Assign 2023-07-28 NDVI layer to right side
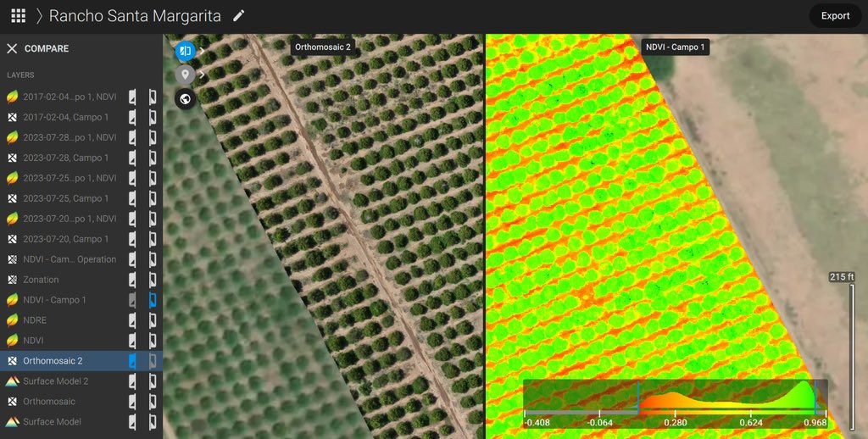The image size is (868, 439). click(x=153, y=137)
